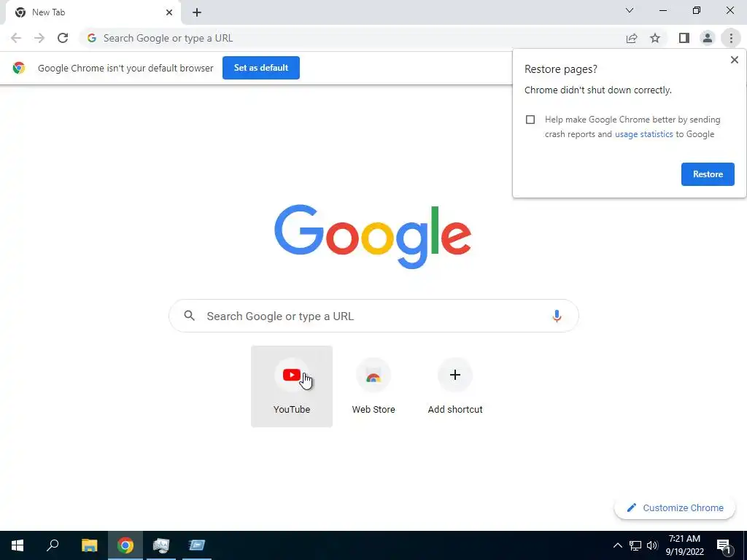
Task: Dismiss the Restore pages popup
Action: pyautogui.click(x=734, y=60)
